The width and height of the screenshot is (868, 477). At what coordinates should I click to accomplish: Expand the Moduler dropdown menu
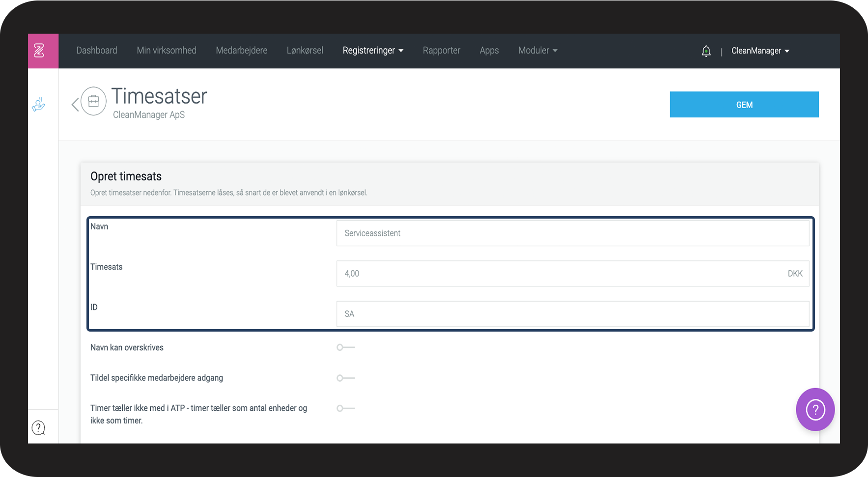pos(538,51)
